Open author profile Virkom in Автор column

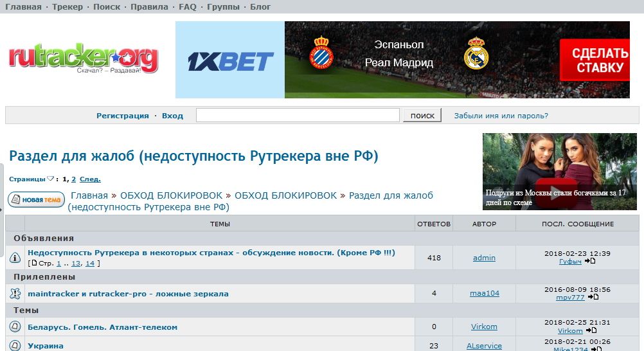[484, 327]
